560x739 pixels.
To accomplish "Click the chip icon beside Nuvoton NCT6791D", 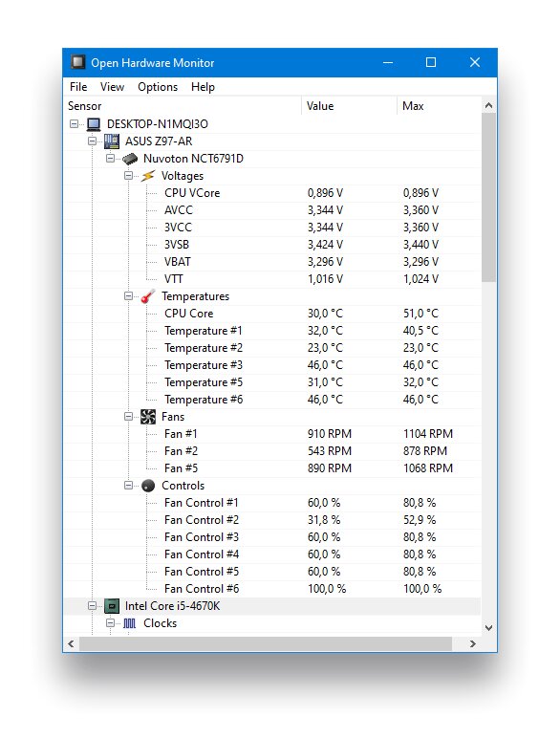I will (x=130, y=159).
